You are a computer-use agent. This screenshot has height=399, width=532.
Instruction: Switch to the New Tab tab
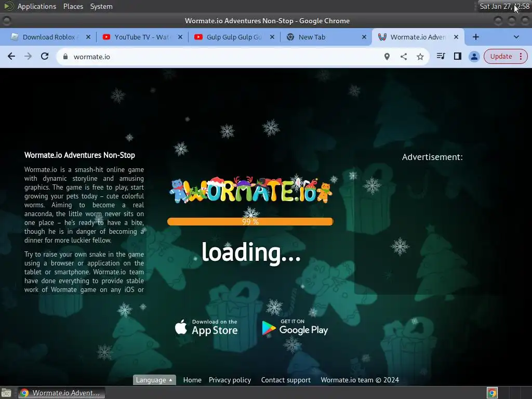point(323,37)
